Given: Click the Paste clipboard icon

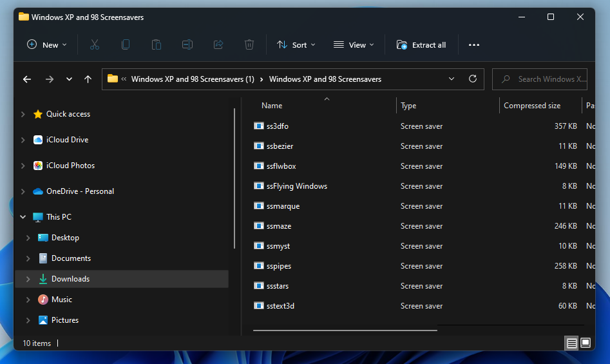Looking at the screenshot, I should (x=156, y=44).
